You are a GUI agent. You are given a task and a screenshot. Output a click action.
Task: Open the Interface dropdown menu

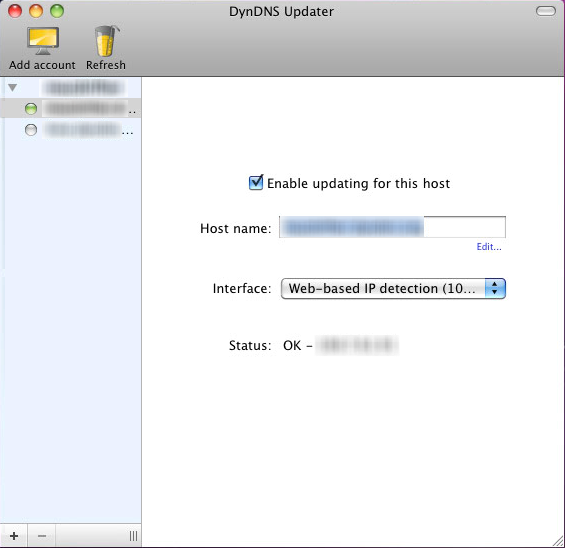pyautogui.click(x=393, y=289)
